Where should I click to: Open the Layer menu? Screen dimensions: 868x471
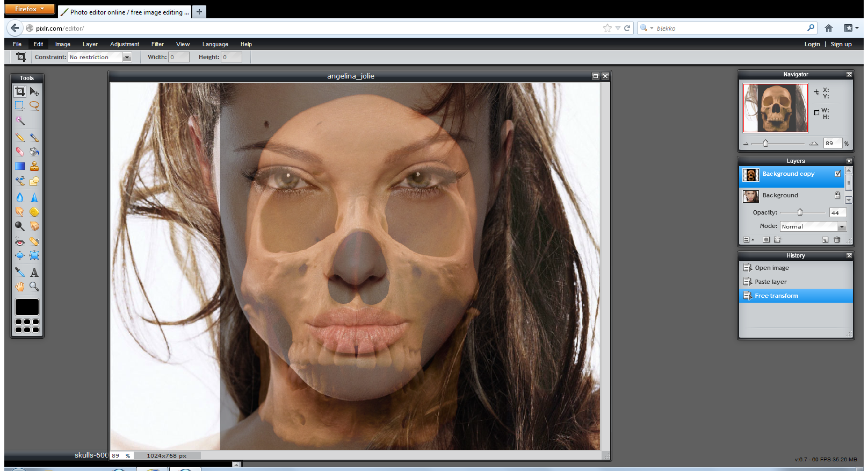click(x=90, y=44)
